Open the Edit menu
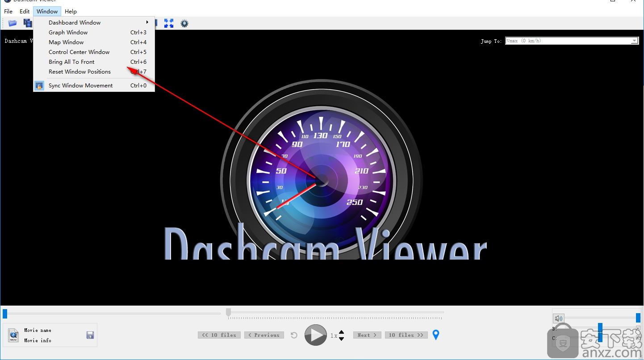Image resolution: width=644 pixels, height=360 pixels. click(25, 11)
